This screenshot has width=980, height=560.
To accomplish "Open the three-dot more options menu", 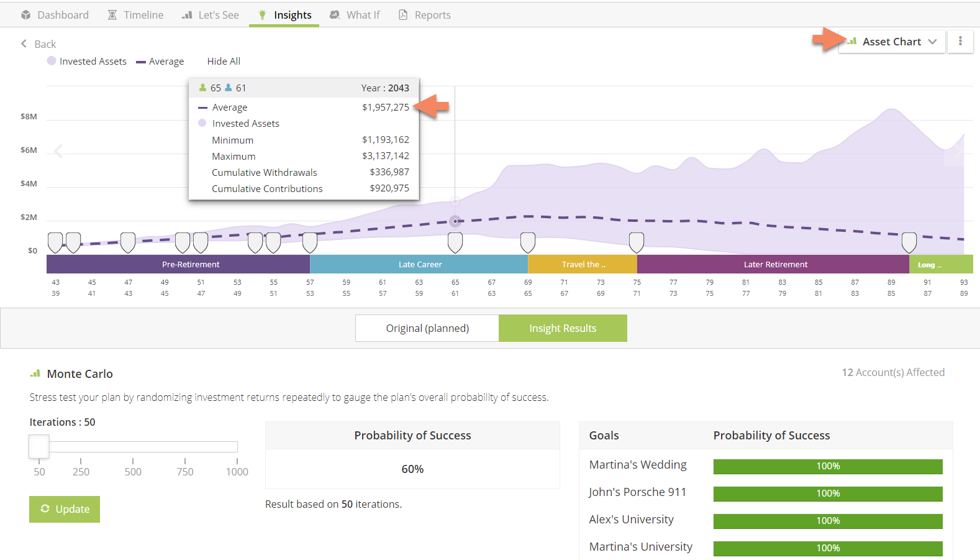I will click(960, 42).
